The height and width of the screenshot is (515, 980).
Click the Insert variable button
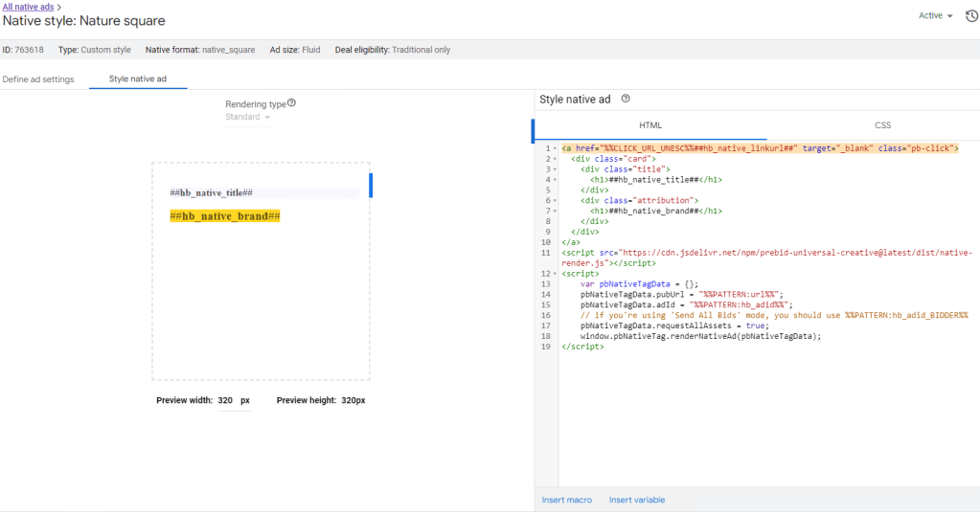tap(636, 500)
